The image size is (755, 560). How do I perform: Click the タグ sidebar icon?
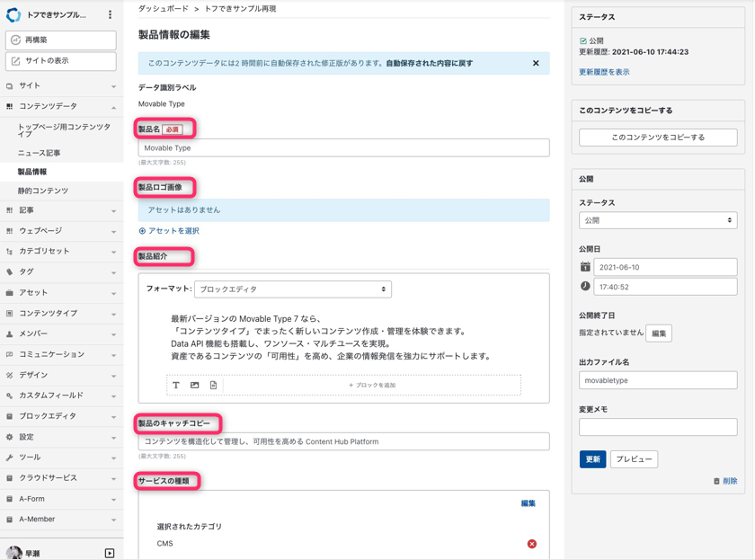(9, 272)
